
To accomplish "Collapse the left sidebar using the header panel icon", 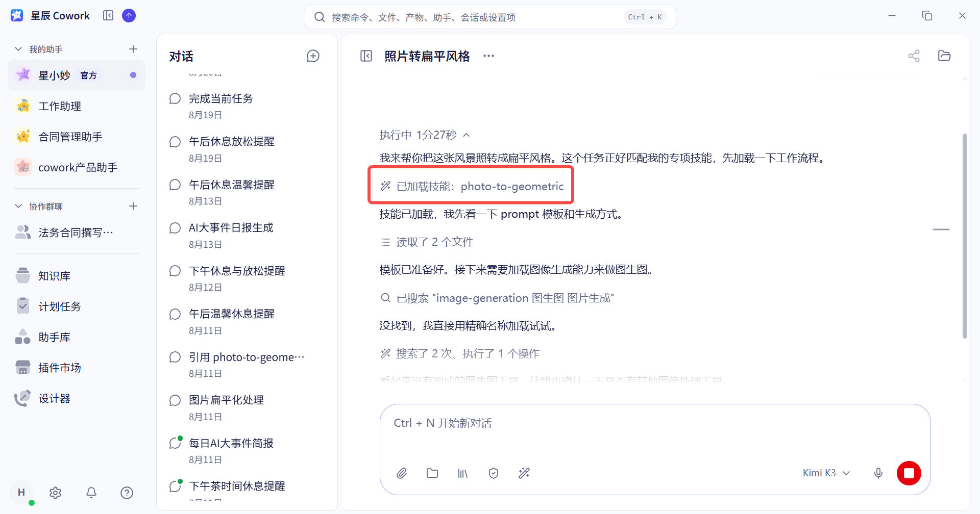I will tap(108, 16).
